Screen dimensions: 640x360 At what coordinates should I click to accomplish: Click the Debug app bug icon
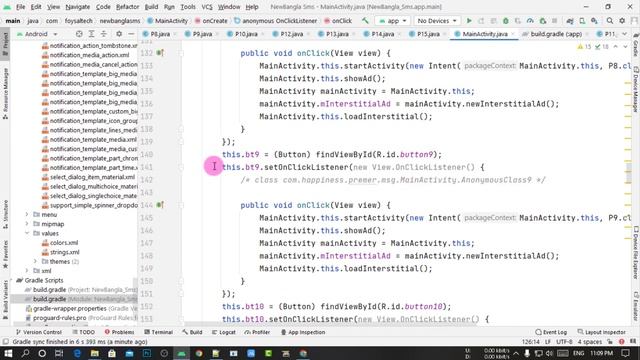click(x=506, y=20)
